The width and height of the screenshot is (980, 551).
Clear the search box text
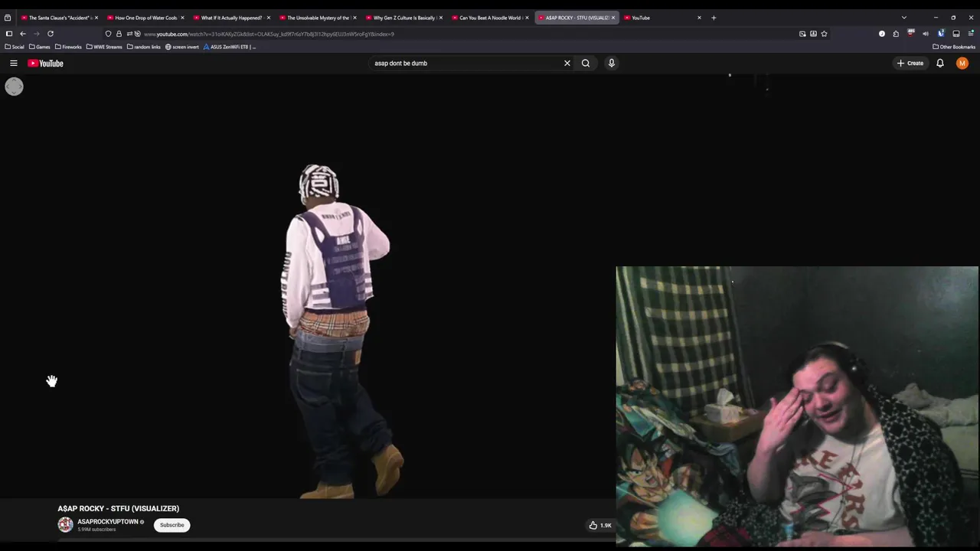(x=567, y=64)
